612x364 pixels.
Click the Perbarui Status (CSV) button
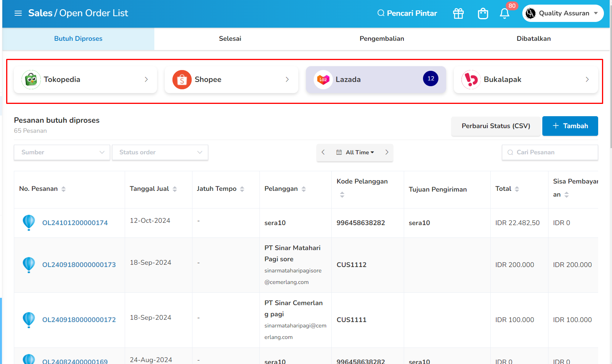(x=496, y=126)
